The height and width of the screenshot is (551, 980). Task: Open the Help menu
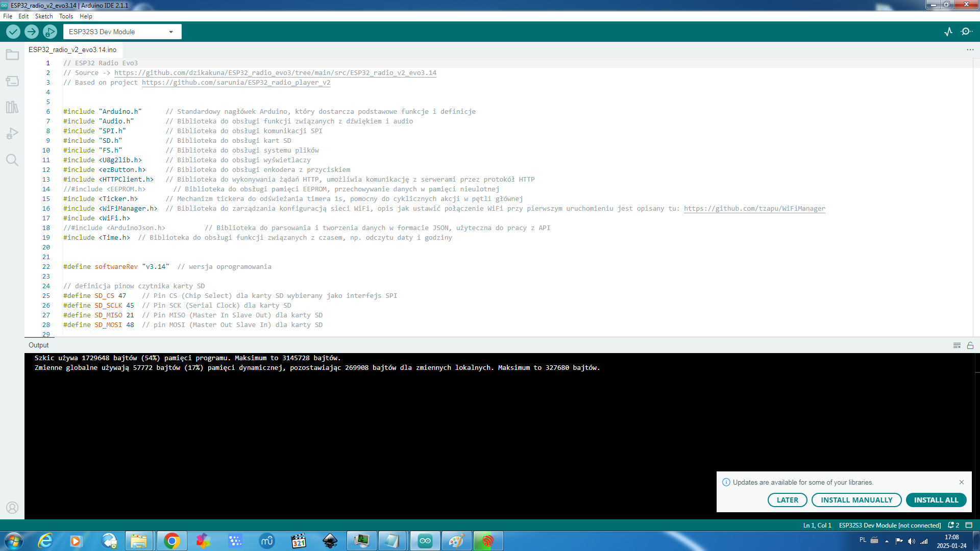86,16
